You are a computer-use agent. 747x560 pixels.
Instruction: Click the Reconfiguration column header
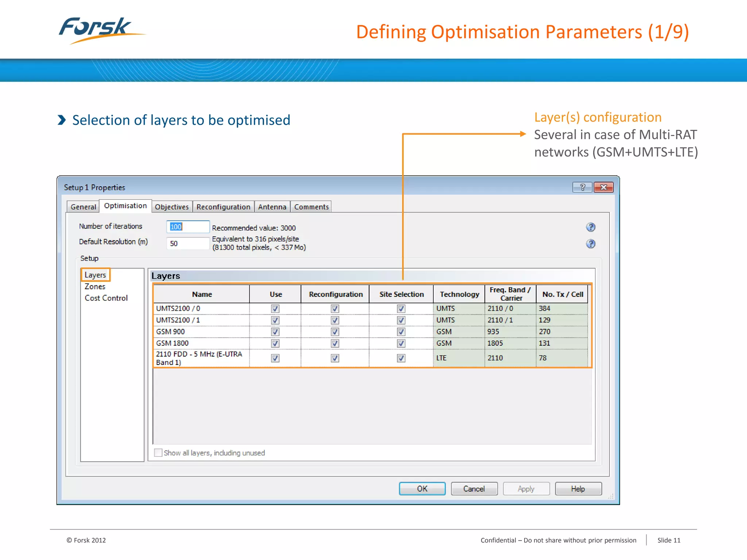point(335,294)
